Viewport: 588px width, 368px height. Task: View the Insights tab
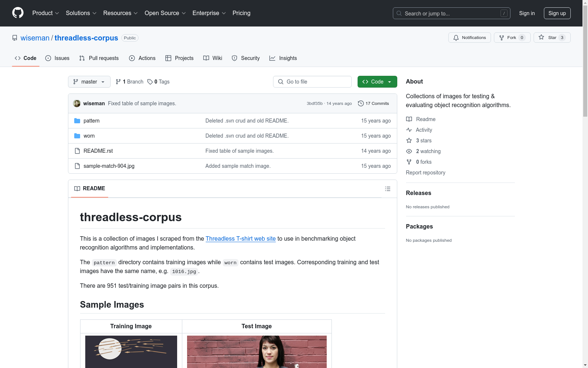(x=283, y=58)
